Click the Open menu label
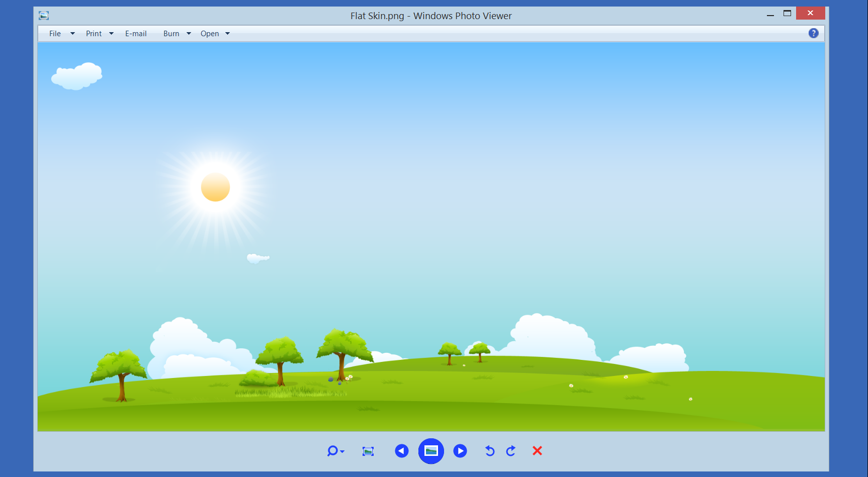This screenshot has height=477, width=868. pyautogui.click(x=210, y=34)
